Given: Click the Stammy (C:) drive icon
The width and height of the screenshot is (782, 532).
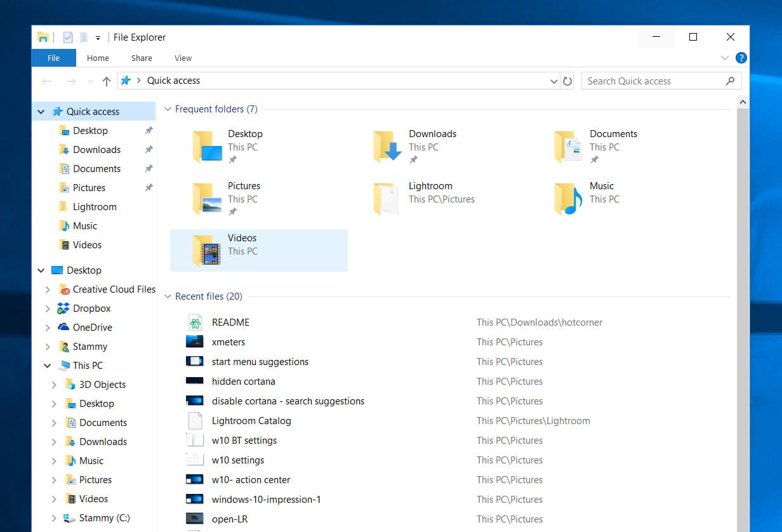Looking at the screenshot, I should (70, 518).
